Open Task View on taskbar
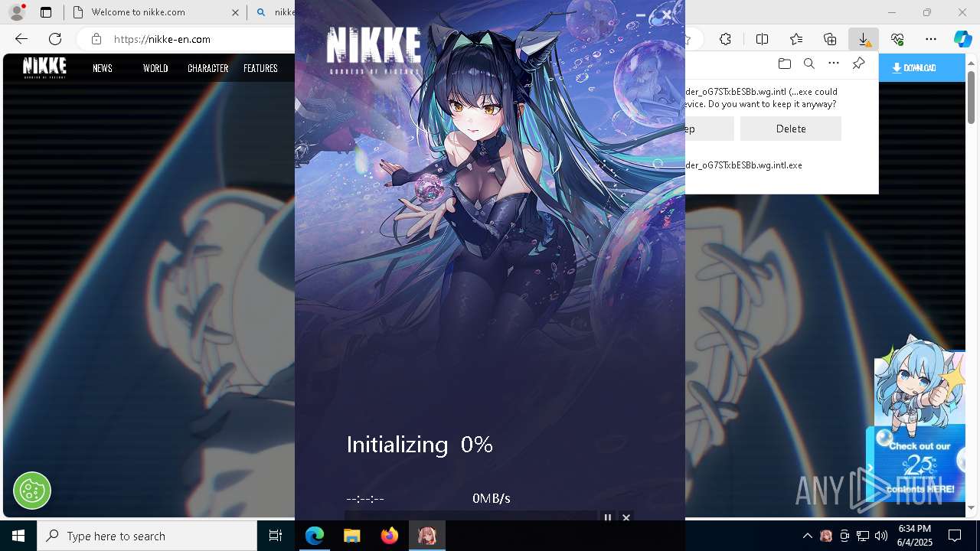 pyautogui.click(x=276, y=536)
